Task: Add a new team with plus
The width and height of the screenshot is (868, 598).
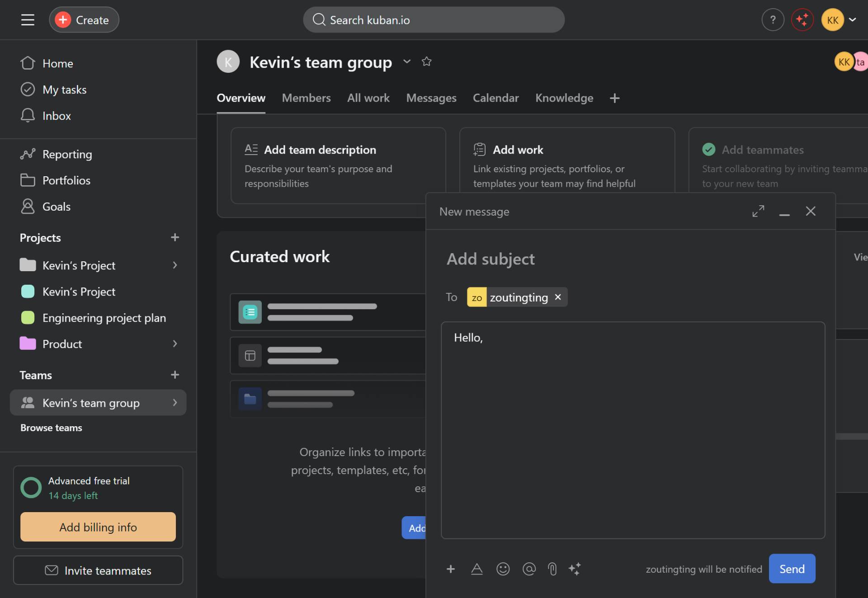Action: [175, 375]
